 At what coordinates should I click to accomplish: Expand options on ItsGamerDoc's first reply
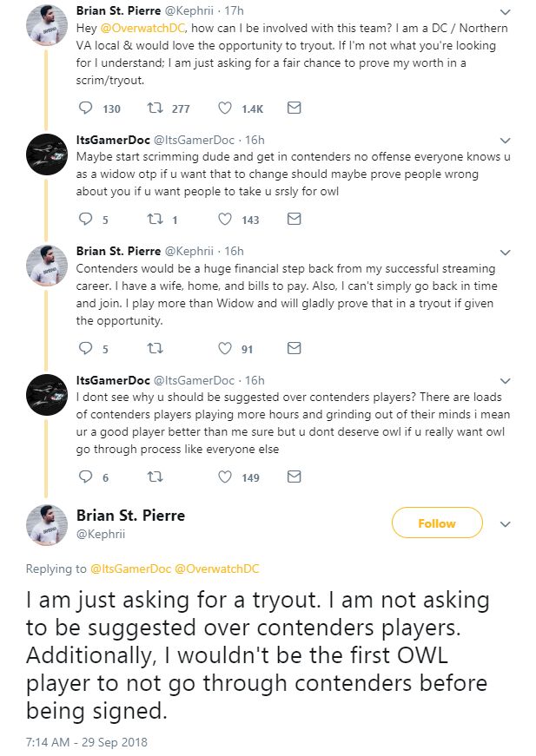pyautogui.click(x=506, y=140)
